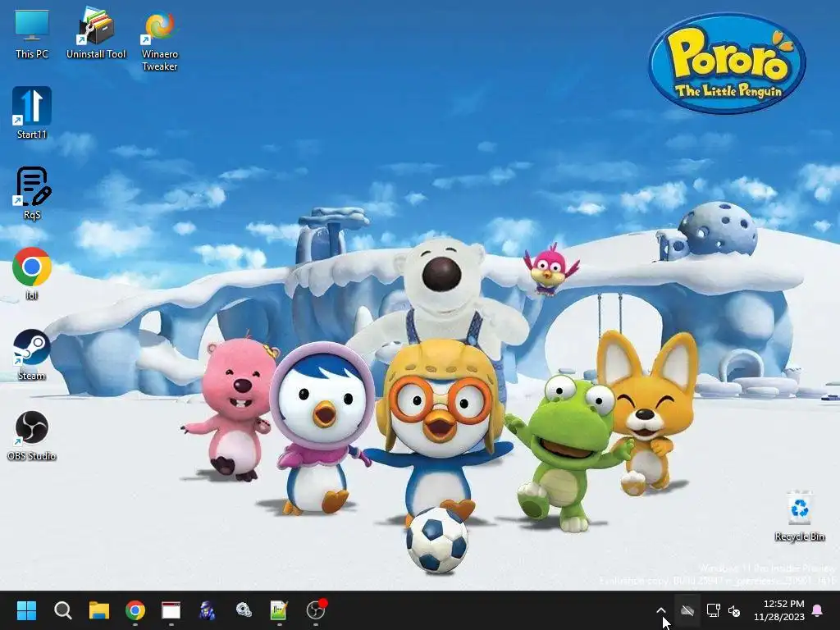Select the Recycle Bin on the desktop
840x630 pixels.
799,515
